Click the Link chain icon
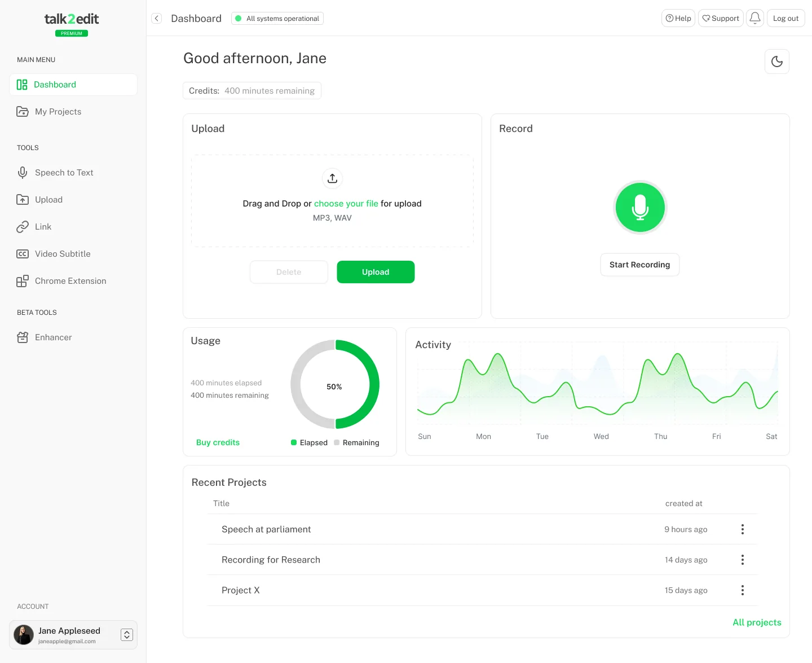Viewport: 812px width, 663px height. point(23,227)
